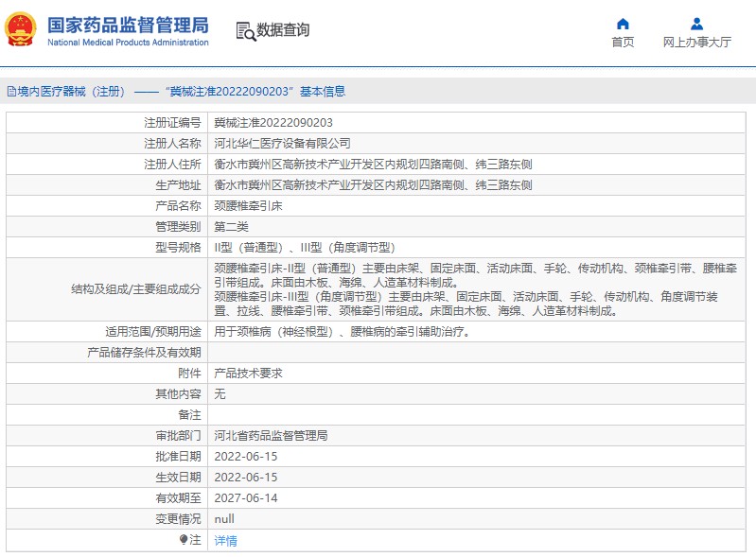756x557 pixels.
Task: Click the national emblem logo
Action: point(20,29)
